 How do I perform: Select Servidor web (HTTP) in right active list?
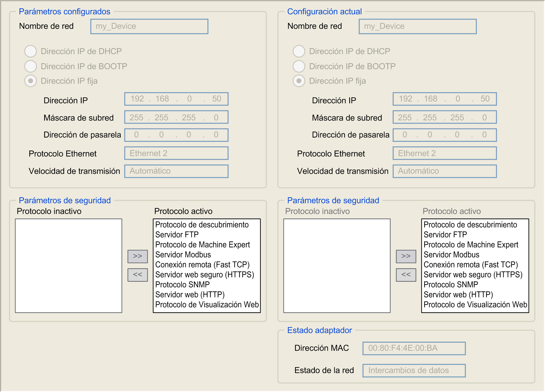pos(458,295)
